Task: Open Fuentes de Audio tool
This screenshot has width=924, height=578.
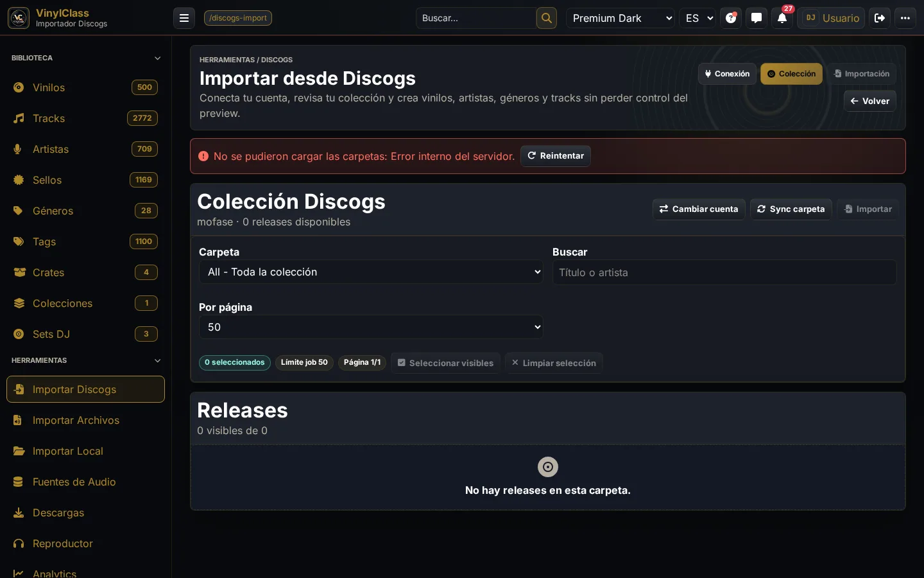Action: pos(85,482)
